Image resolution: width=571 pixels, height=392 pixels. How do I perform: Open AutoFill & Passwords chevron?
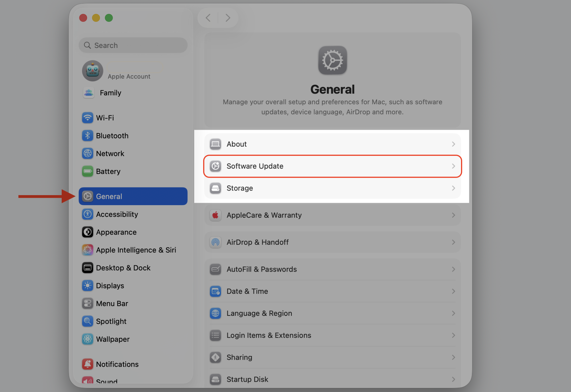click(453, 269)
